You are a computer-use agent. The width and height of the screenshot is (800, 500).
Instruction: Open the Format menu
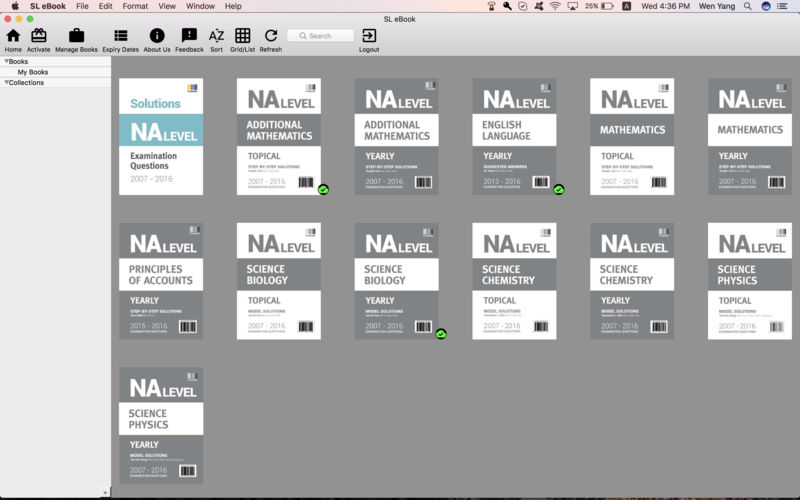click(135, 6)
